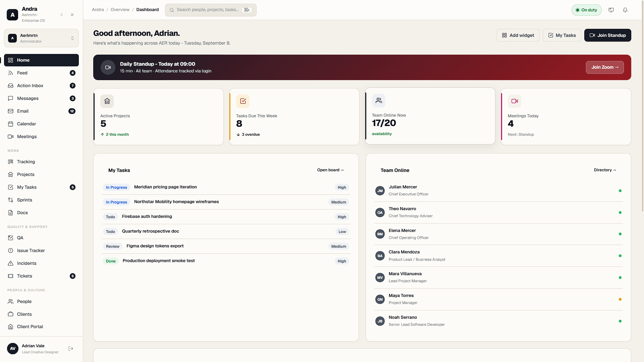Open the task board link
644x362 pixels.
click(330, 170)
